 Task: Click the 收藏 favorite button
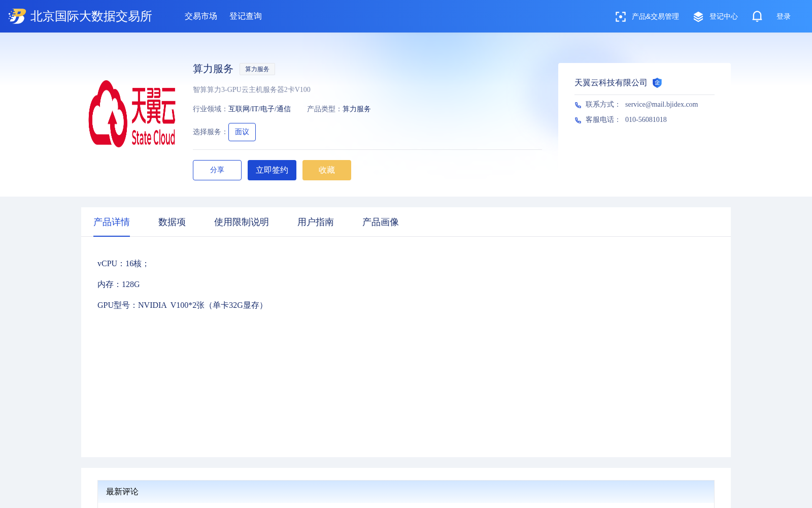tap(327, 170)
